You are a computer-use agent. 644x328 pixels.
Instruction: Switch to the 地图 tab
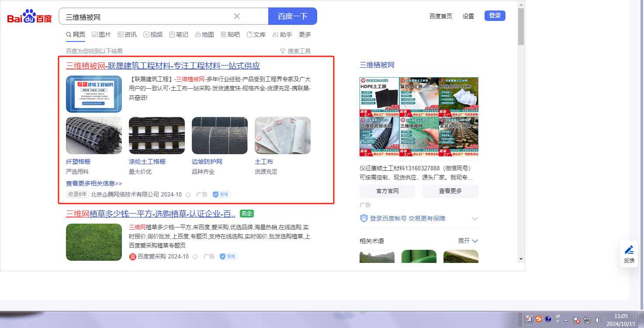coord(204,35)
